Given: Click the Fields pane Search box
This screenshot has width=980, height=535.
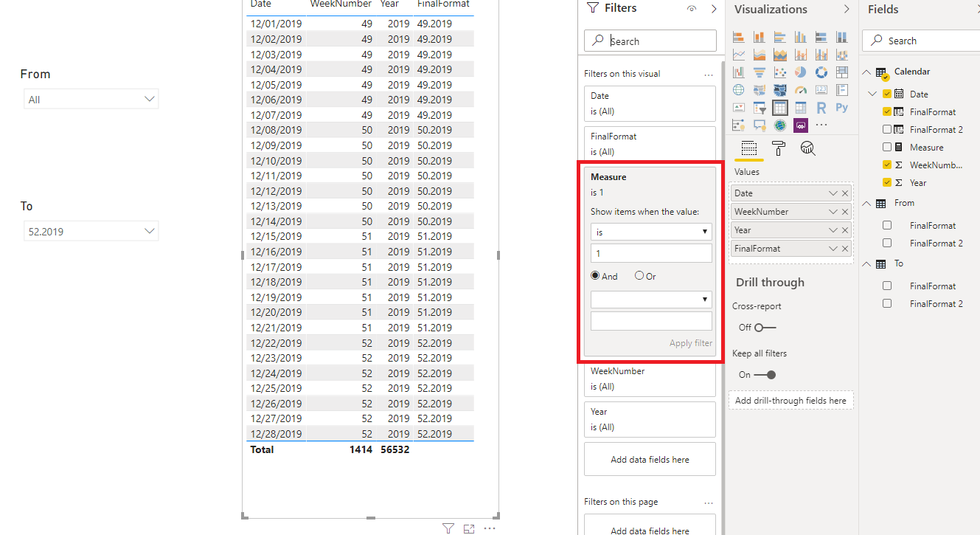Looking at the screenshot, I should click(922, 41).
